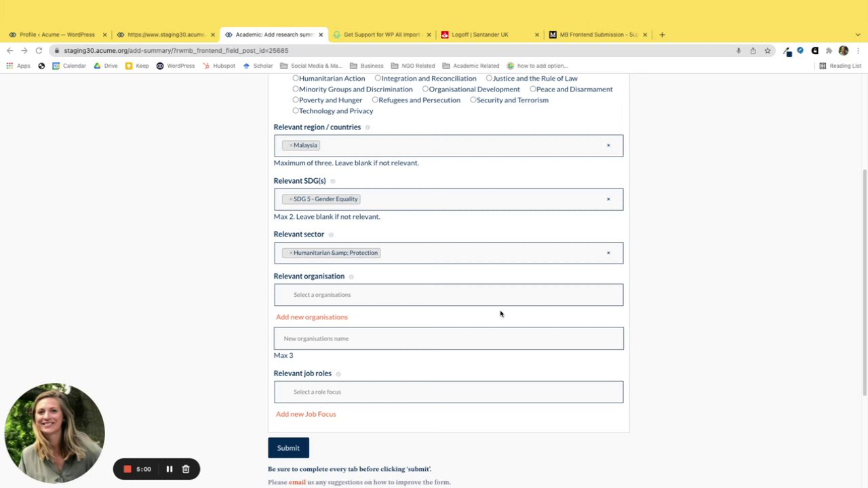Open the Select a role focus dropdown

pyautogui.click(x=448, y=392)
